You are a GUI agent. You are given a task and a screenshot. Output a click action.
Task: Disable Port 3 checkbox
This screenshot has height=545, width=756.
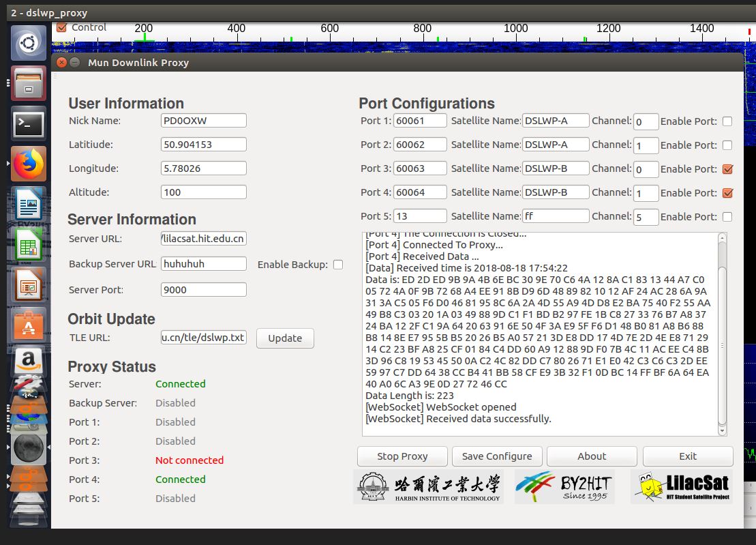(727, 169)
